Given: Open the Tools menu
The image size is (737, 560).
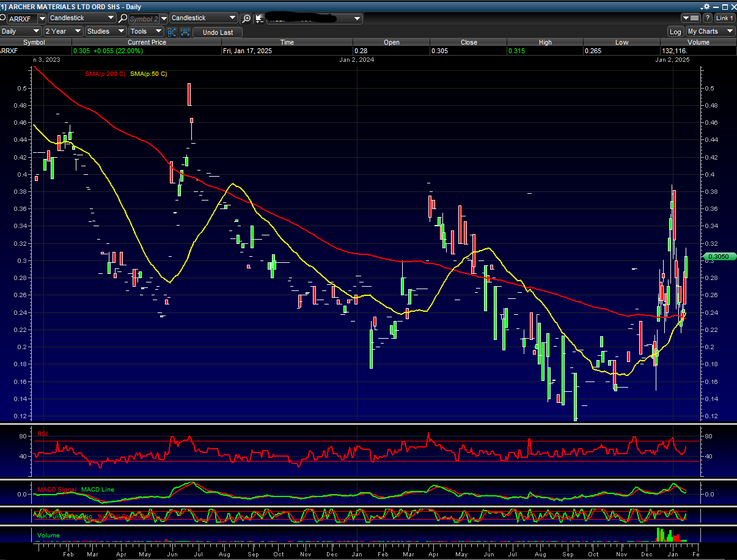Looking at the screenshot, I should 146,31.
